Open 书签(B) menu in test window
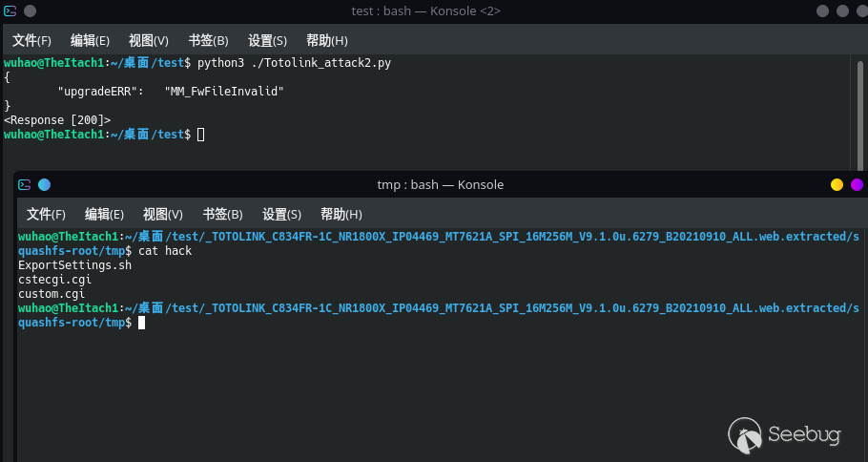868x462 pixels. [208, 41]
